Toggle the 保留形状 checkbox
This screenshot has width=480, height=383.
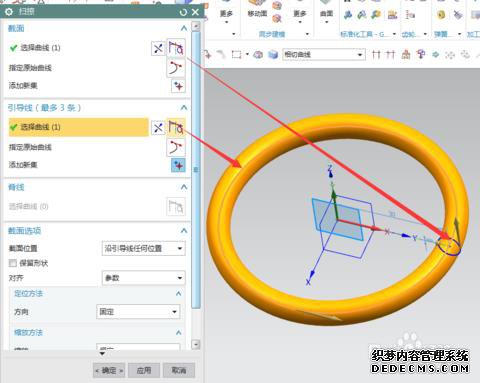[x=13, y=263]
